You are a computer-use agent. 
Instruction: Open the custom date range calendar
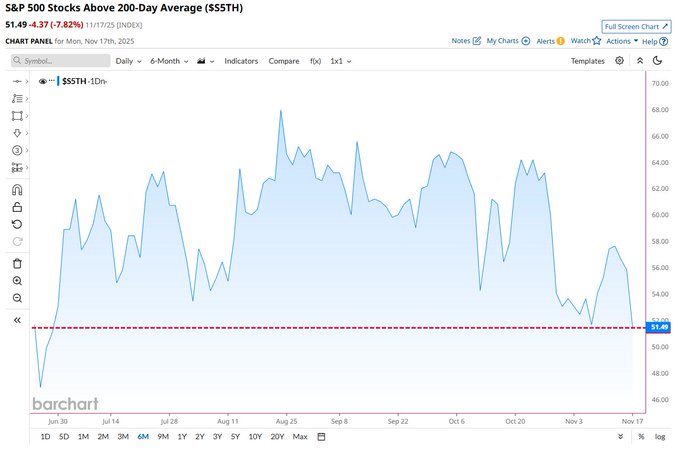(321, 437)
